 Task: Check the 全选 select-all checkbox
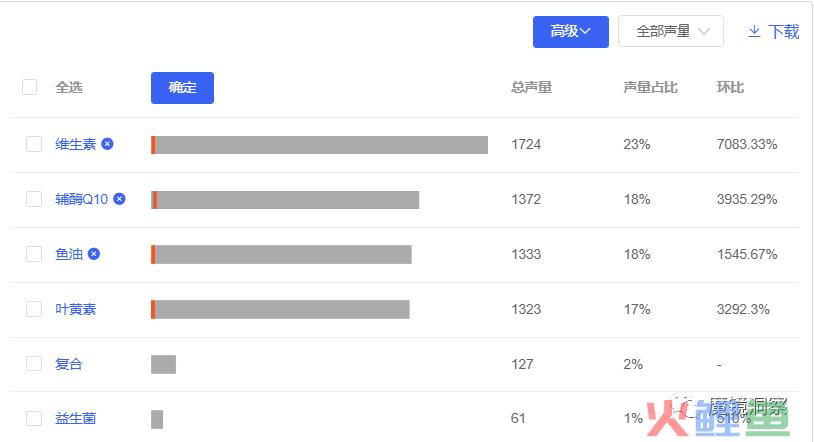[30, 87]
